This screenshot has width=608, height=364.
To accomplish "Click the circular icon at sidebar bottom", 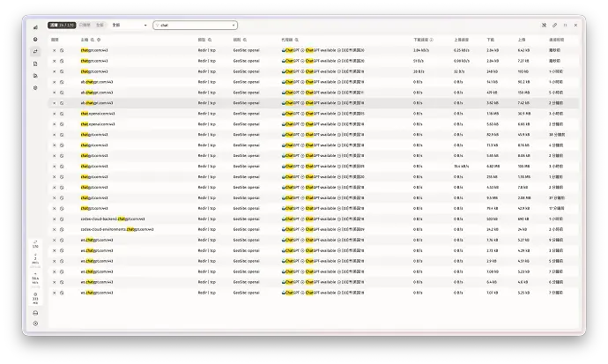I will pyautogui.click(x=35, y=323).
